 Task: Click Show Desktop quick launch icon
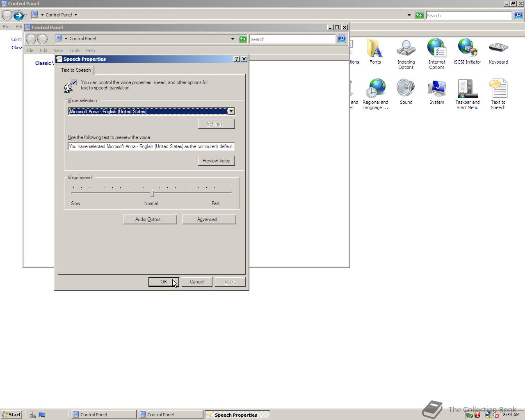[x=42, y=415]
